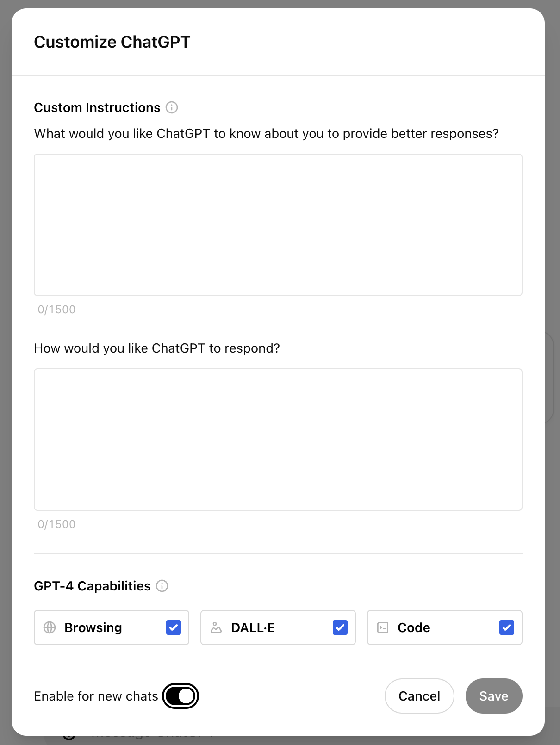
Task: Click the GPT-4 Capabilities heading
Action: coord(92,586)
